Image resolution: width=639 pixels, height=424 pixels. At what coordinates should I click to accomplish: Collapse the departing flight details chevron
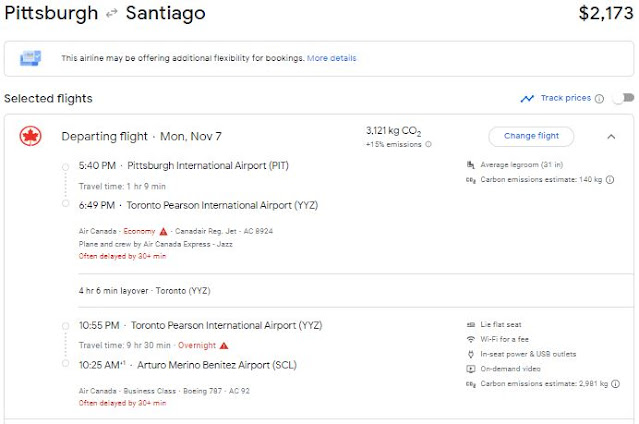tap(611, 136)
